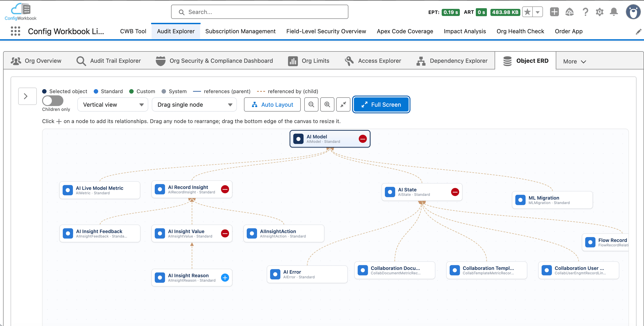Open the user profile avatar
The height and width of the screenshot is (326, 644).
pyautogui.click(x=633, y=12)
